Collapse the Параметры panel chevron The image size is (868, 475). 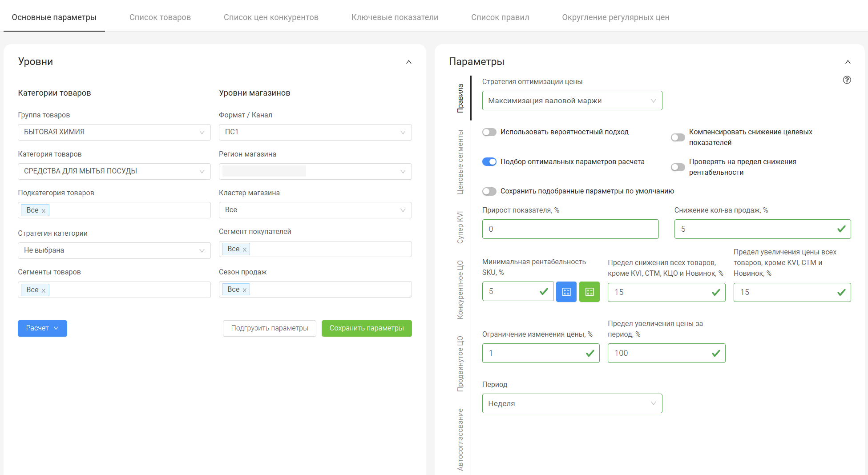[848, 62]
